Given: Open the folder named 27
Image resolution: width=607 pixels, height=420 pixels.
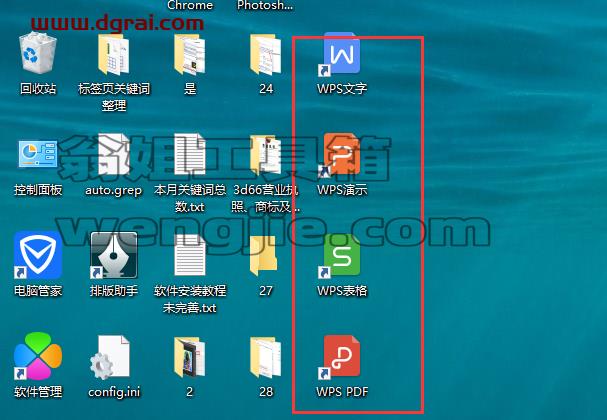Looking at the screenshot, I should coord(264,255).
